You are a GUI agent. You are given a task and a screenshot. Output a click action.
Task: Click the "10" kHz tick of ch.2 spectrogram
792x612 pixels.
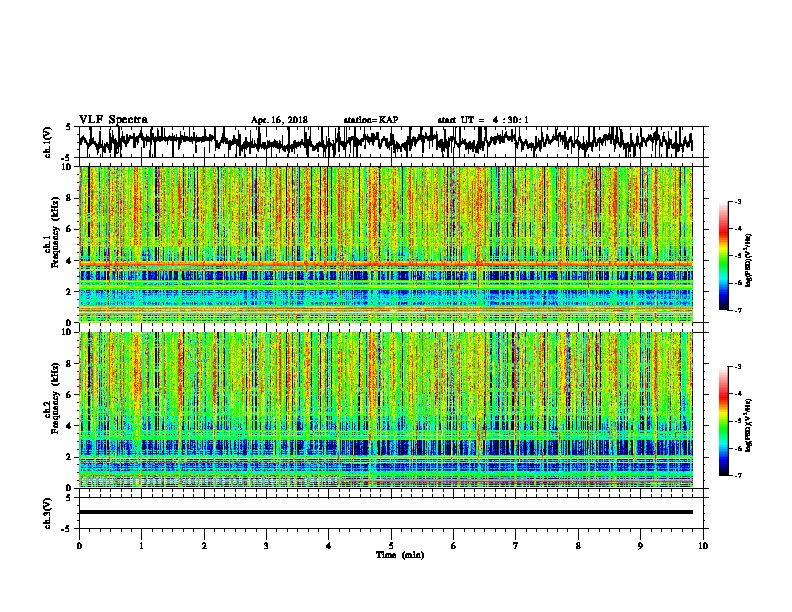(x=69, y=332)
